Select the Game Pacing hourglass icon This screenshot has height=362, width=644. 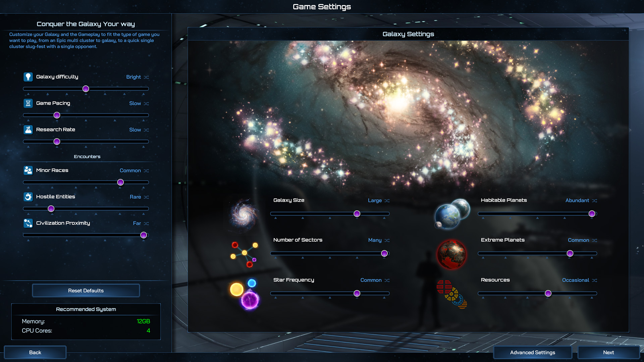click(28, 103)
